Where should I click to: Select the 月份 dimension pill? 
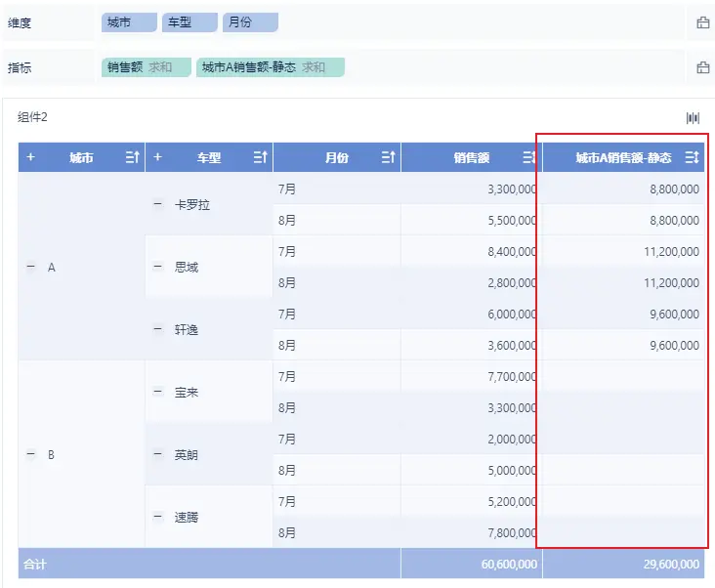[250, 22]
